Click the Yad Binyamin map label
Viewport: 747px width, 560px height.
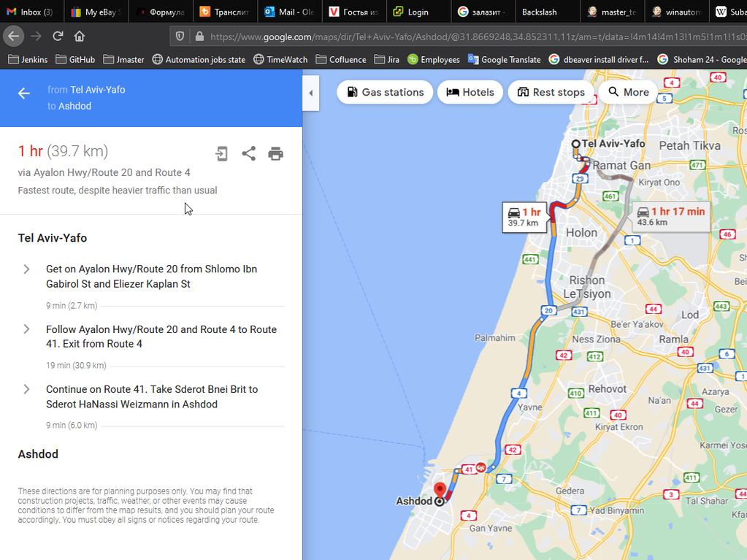[x=617, y=510]
